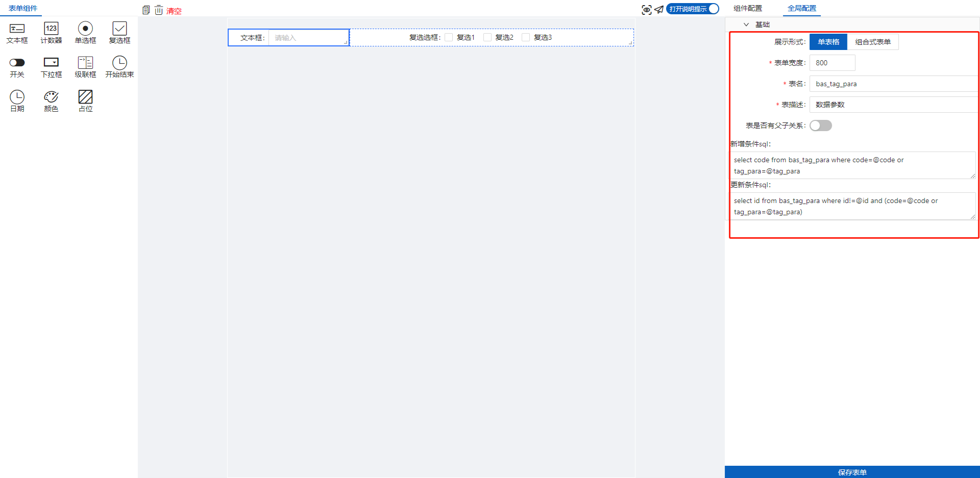Select the 日期 date component

click(x=17, y=101)
